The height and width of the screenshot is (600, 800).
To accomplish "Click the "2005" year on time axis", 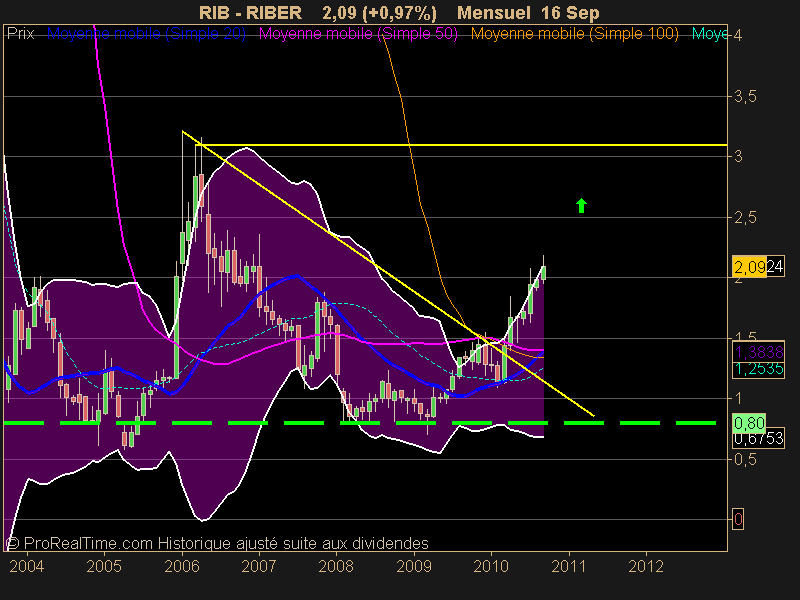I will click(x=104, y=566).
